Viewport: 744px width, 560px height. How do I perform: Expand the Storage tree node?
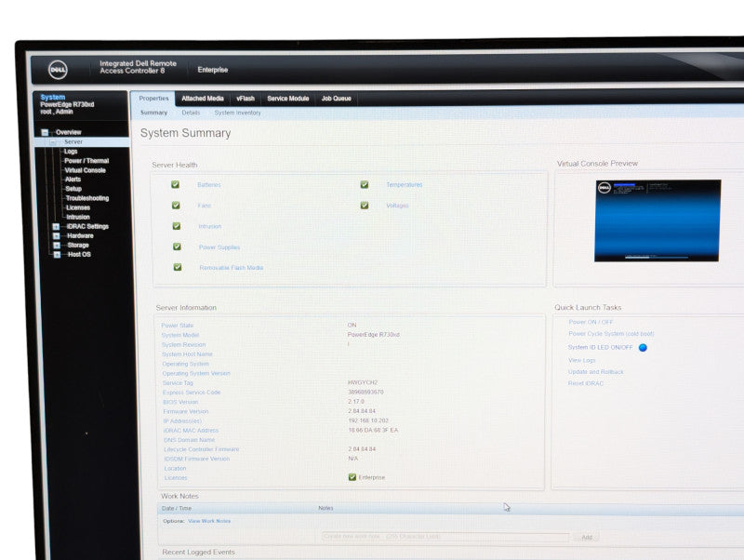pyautogui.click(x=57, y=246)
